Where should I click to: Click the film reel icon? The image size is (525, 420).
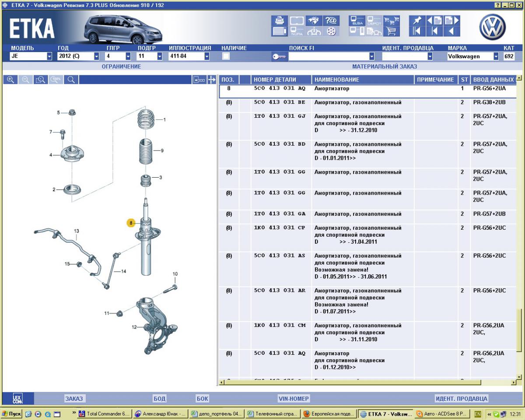(x=332, y=31)
